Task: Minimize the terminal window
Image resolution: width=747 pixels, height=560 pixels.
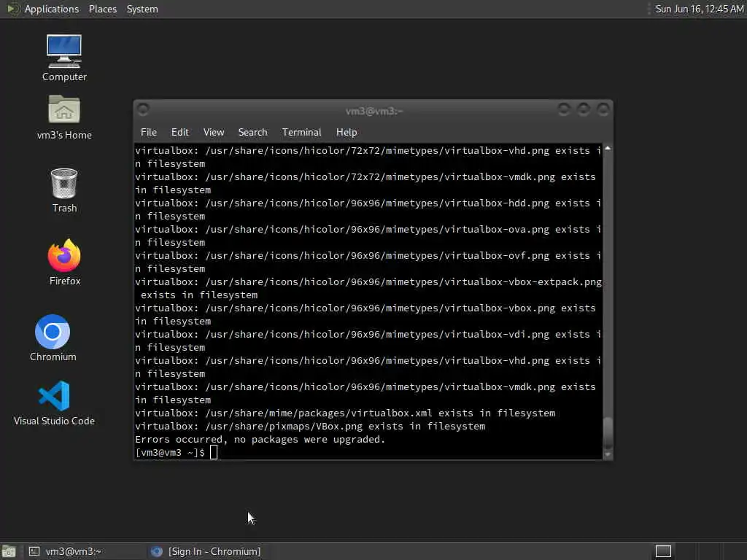Action: [x=564, y=110]
